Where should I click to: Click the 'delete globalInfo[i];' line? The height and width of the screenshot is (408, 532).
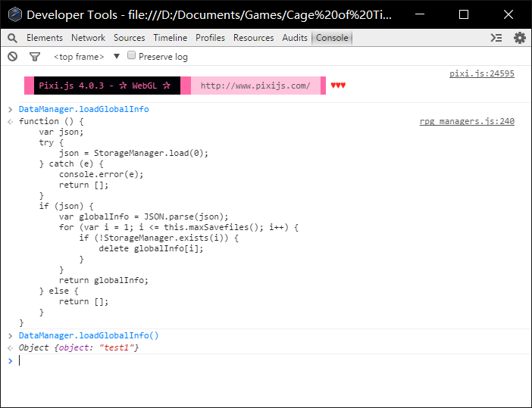151,248
